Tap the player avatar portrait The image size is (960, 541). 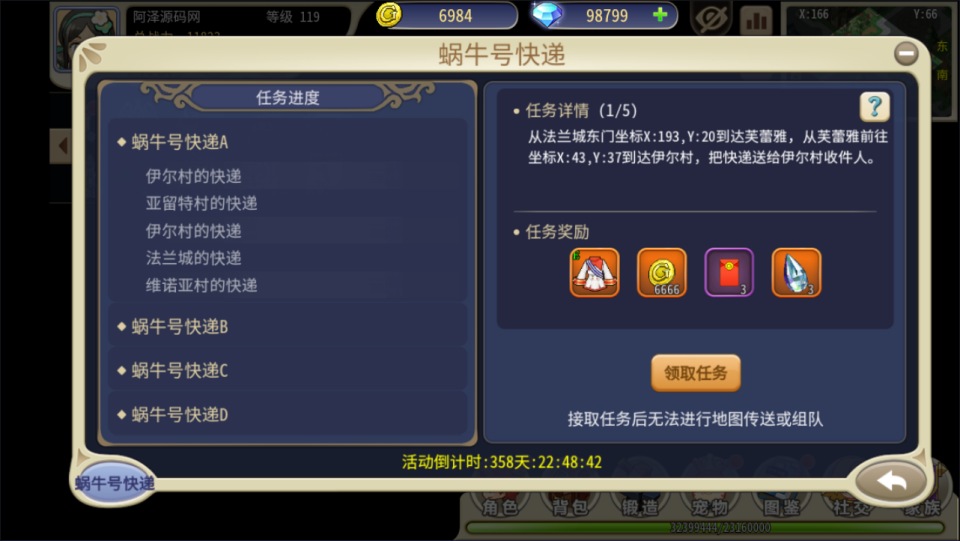coord(86,39)
